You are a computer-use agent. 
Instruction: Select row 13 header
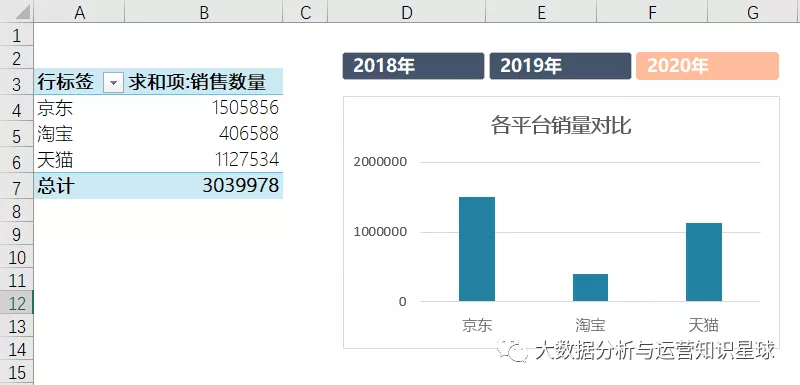coord(17,326)
